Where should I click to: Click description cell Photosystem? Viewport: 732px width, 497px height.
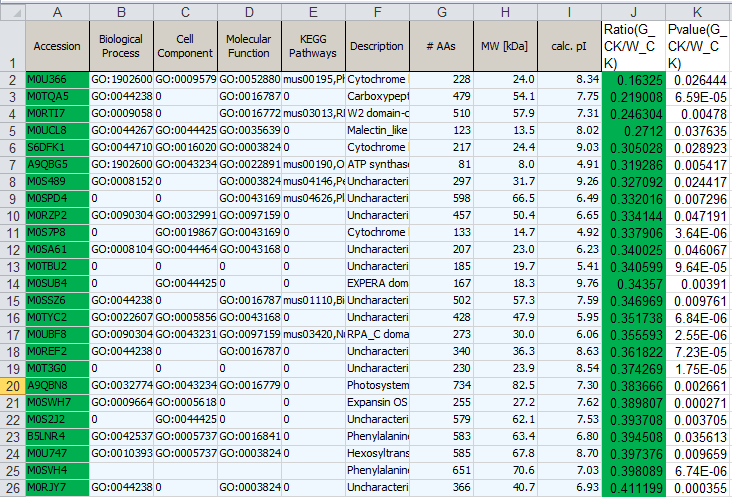[x=377, y=385]
